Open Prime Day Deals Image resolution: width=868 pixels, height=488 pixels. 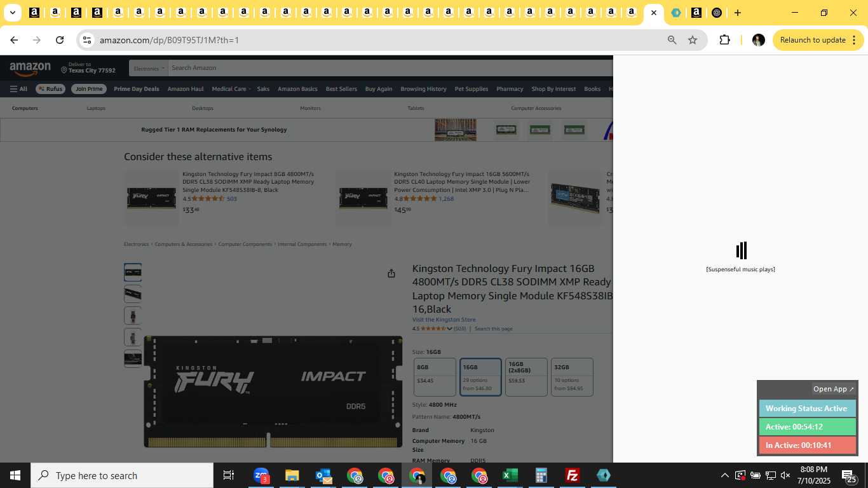[137, 89]
